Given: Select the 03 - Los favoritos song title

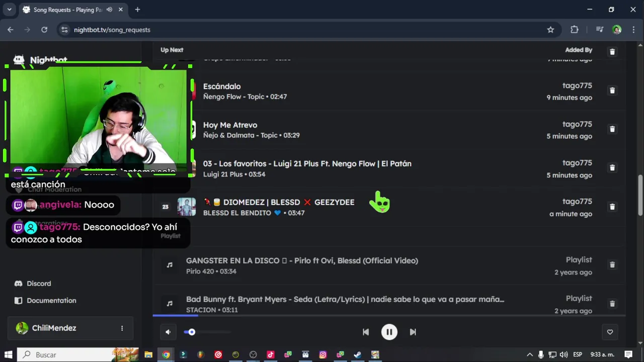Looking at the screenshot, I should 307,164.
